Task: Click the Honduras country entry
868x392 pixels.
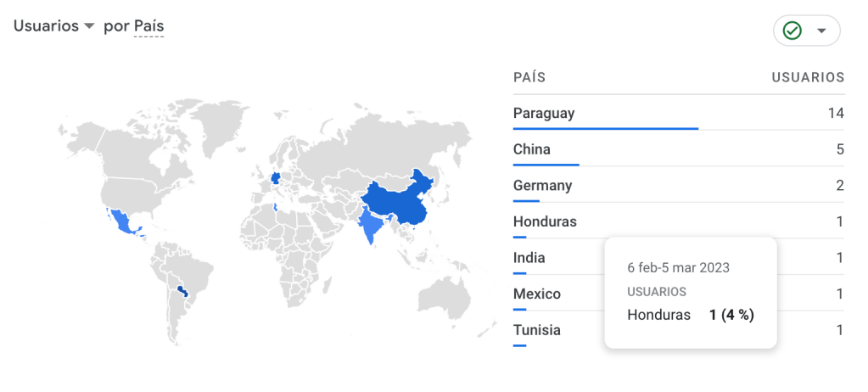Action: [545, 222]
